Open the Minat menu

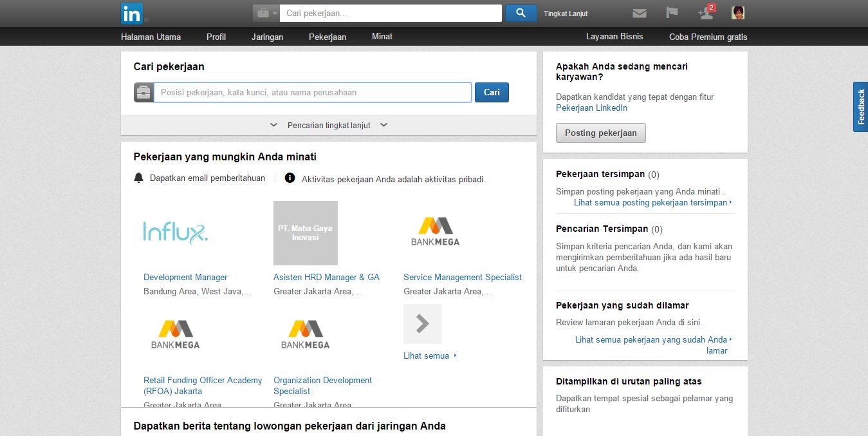(x=382, y=37)
